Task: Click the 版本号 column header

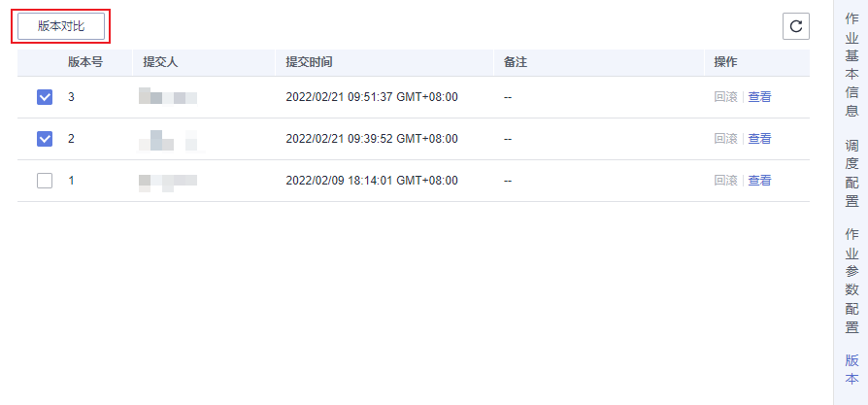Action: coord(85,62)
